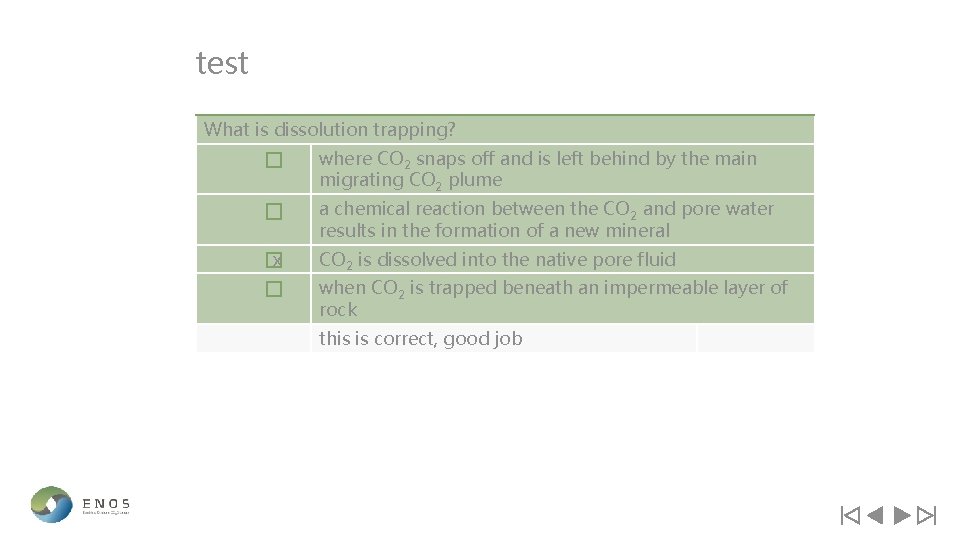
Task: Advance to the next slide
Action: click(901, 516)
